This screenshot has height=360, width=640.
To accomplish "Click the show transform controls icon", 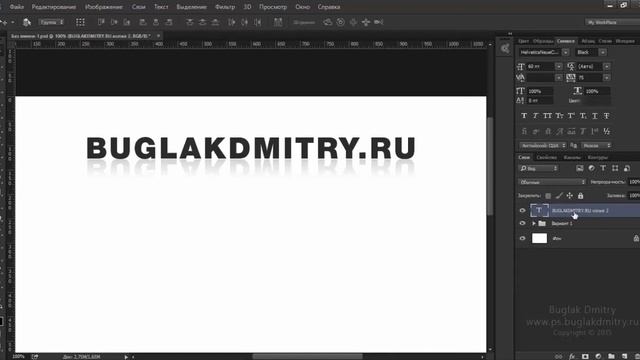I will pos(80,22).
